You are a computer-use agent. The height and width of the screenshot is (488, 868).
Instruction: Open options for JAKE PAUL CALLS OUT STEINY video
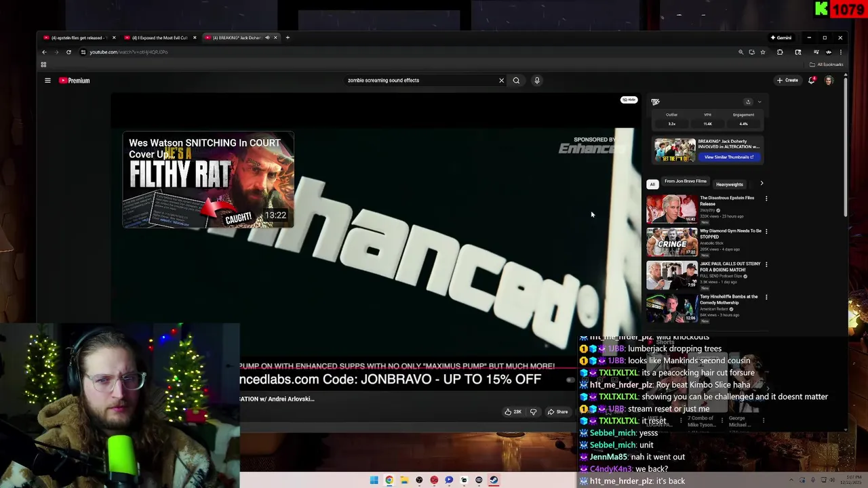pos(766,264)
